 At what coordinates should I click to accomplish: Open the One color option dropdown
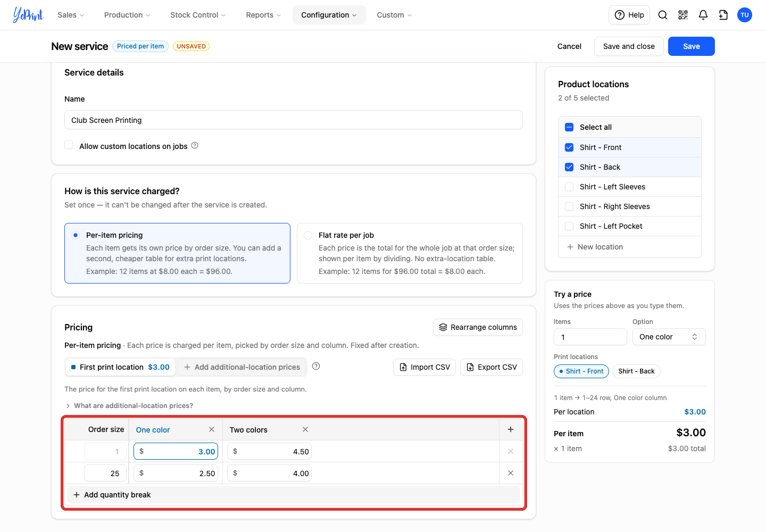click(669, 337)
